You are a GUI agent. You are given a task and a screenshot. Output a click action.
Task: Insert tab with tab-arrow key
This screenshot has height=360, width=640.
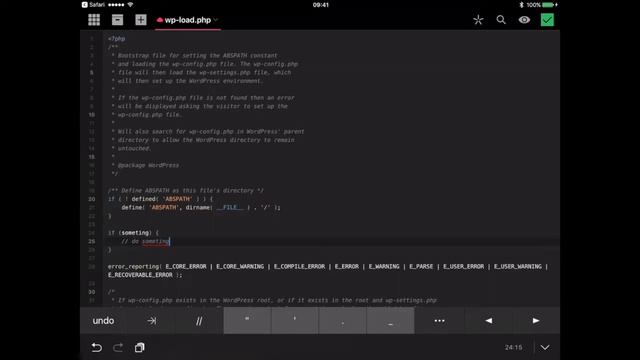[x=151, y=321]
